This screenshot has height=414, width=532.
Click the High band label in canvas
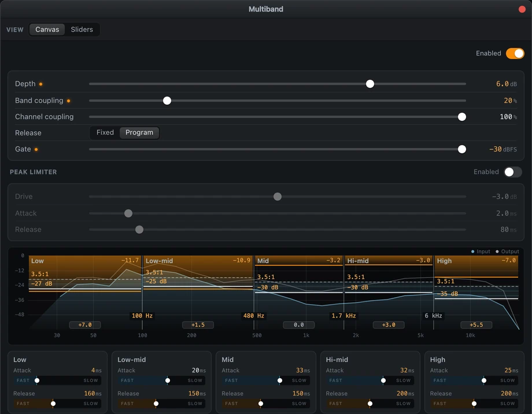point(444,261)
